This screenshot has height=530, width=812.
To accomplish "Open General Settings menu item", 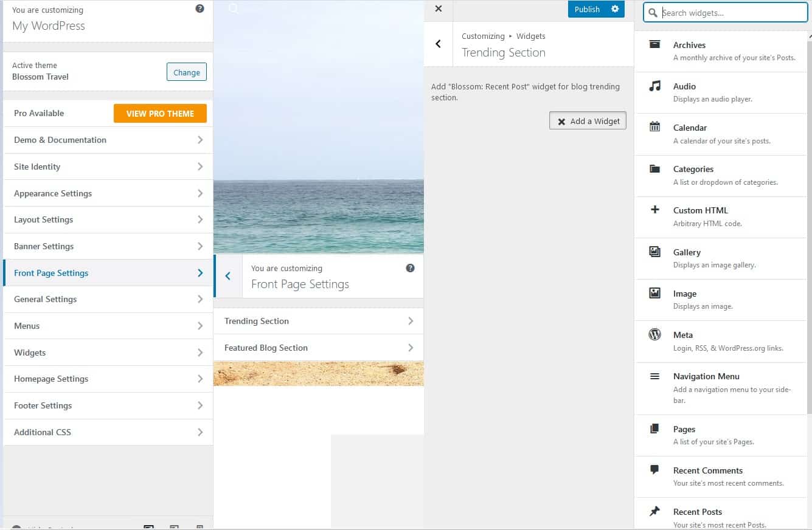I will tap(108, 299).
